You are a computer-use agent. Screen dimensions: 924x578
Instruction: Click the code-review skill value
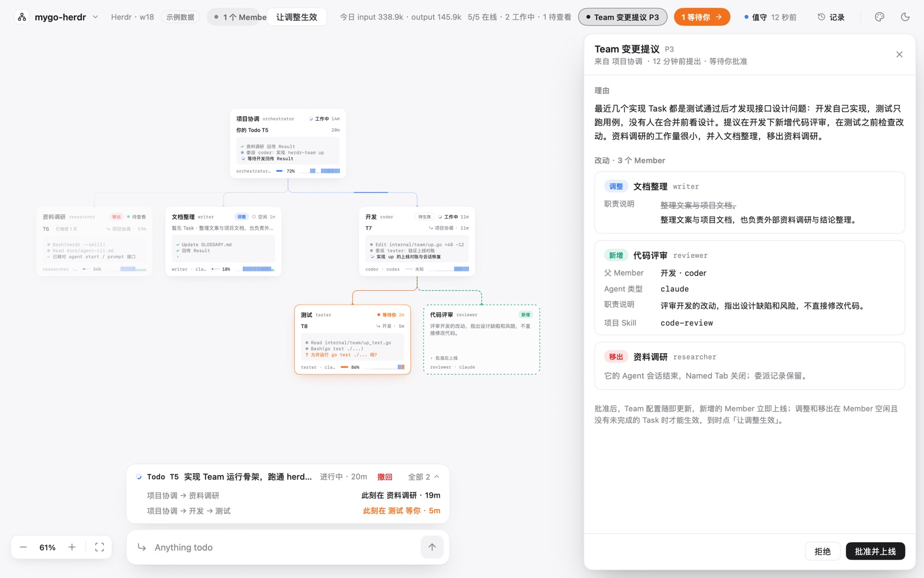click(x=687, y=323)
